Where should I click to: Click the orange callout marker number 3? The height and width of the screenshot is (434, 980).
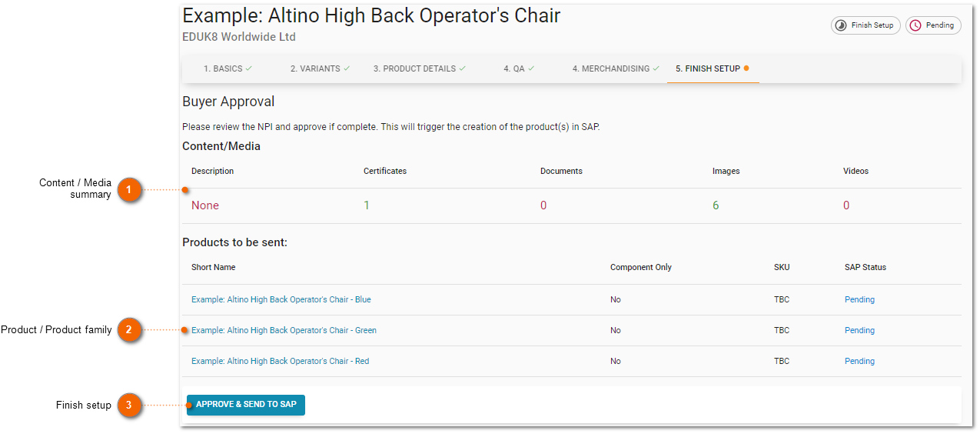[130, 405]
